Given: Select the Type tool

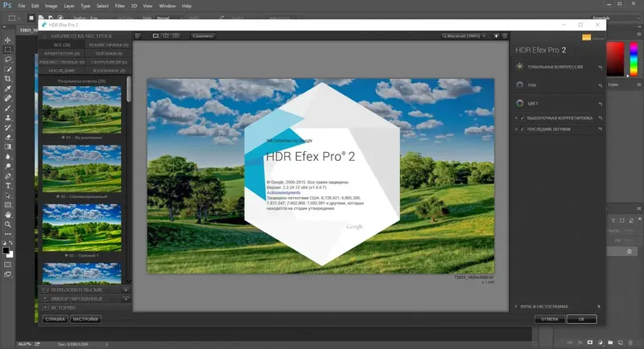Looking at the screenshot, I should 8,186.
